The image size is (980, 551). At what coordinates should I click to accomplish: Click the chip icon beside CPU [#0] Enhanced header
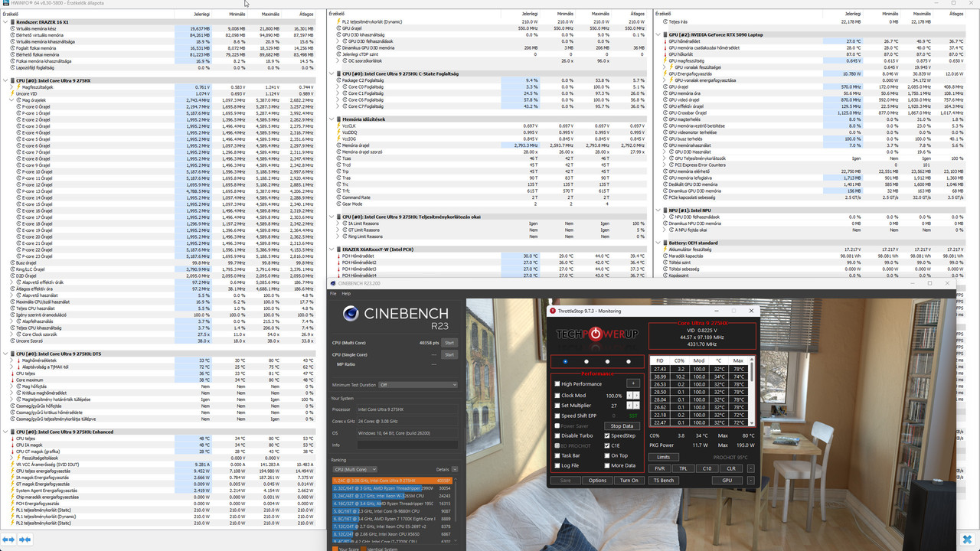[x=12, y=432]
